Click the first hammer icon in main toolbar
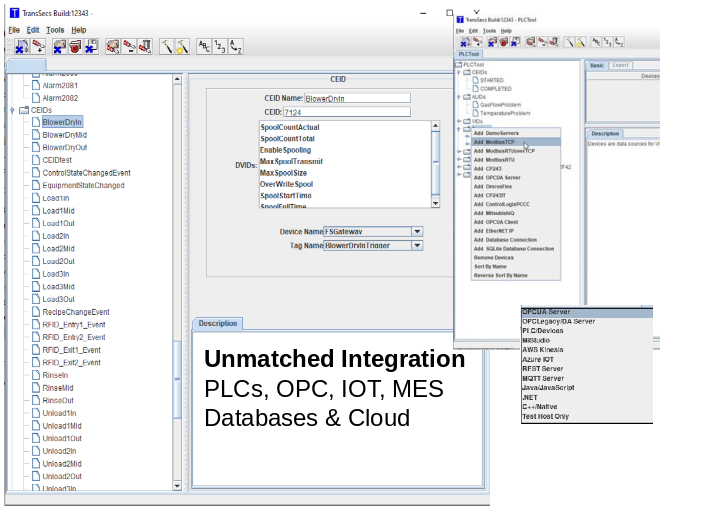The width and height of the screenshot is (720, 528). (x=166, y=47)
